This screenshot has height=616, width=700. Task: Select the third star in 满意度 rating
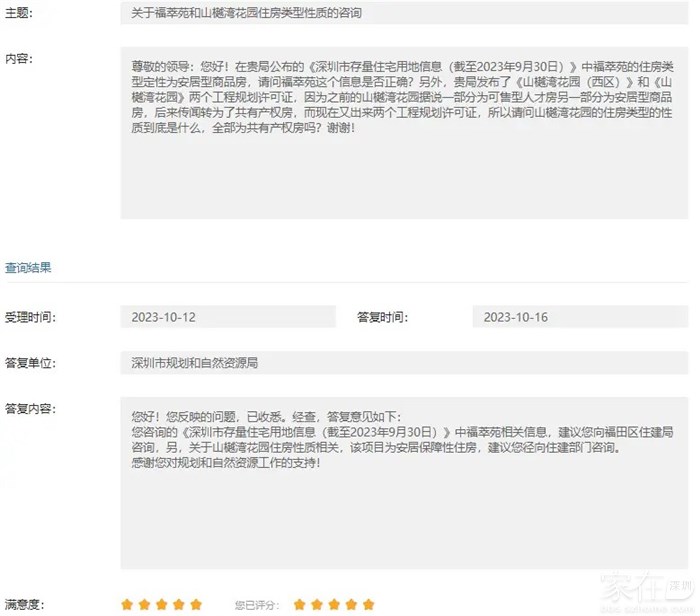tap(161, 604)
